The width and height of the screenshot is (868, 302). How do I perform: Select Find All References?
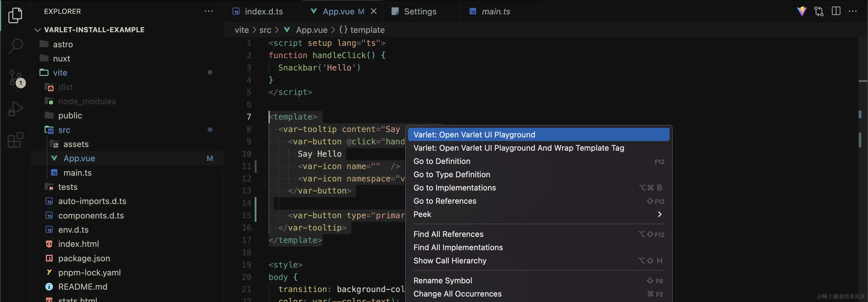(x=539, y=234)
